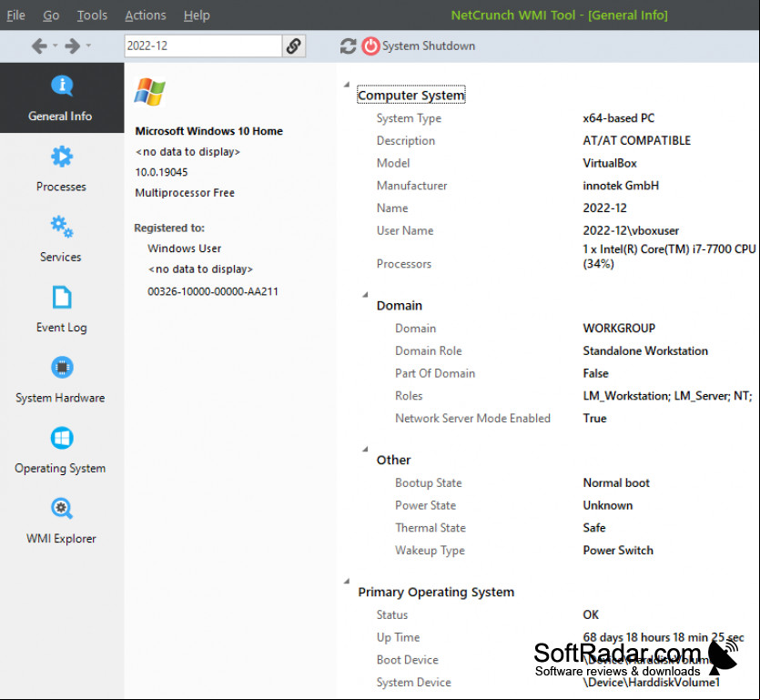This screenshot has height=700, width=760.
Task: Click the 2022-12\vboxuser user name value
Action: point(631,230)
